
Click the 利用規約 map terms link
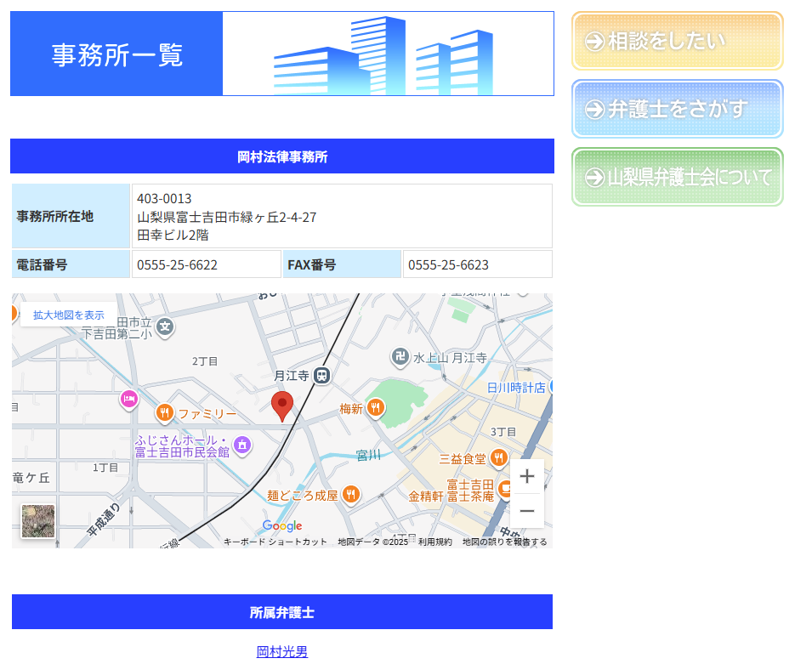click(435, 542)
